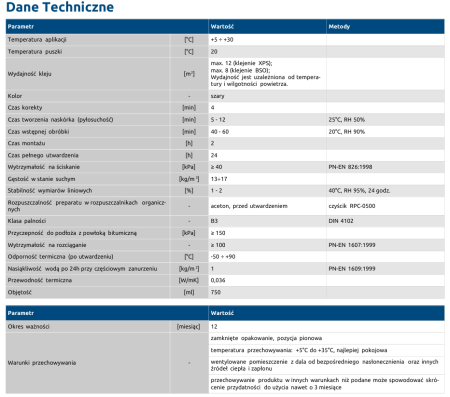This screenshot has width=450, height=397.
Task: Select the text 'max. 12 (klejenie XPS);'
Action: click(x=241, y=63)
